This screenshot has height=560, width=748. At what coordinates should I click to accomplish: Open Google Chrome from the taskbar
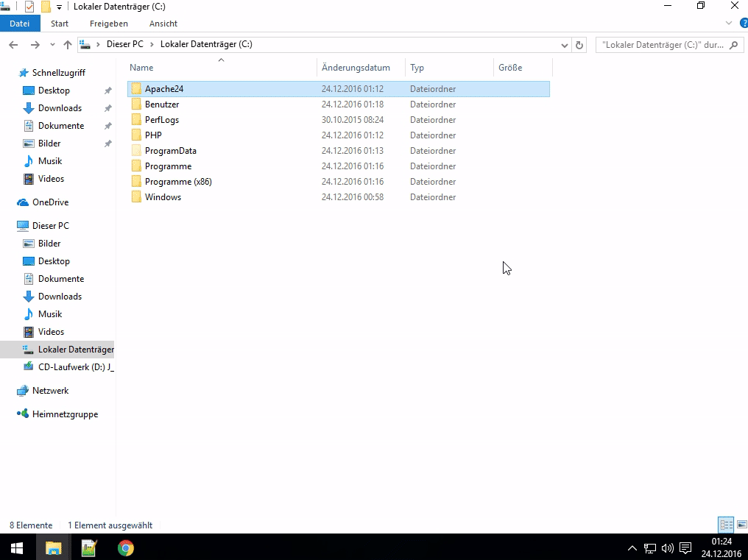click(x=126, y=547)
